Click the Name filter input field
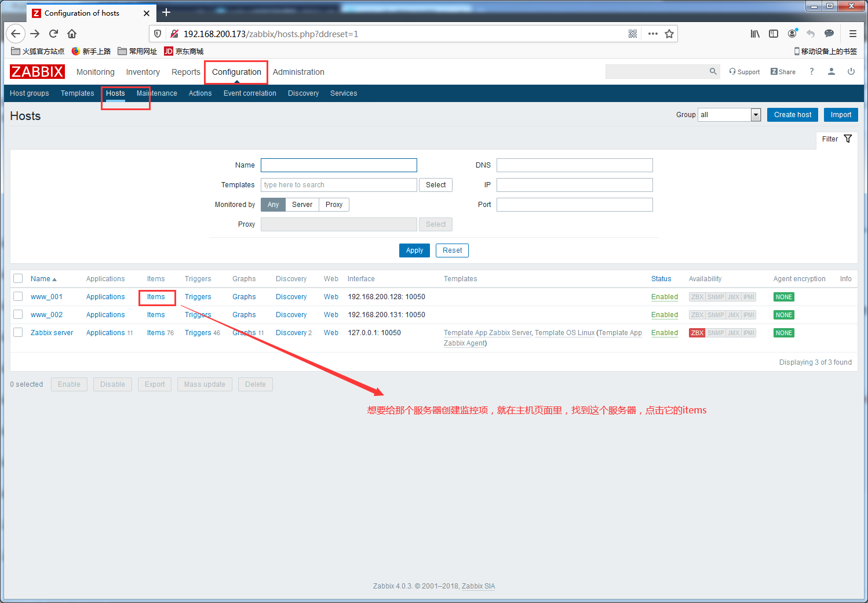868x603 pixels. pyautogui.click(x=339, y=165)
